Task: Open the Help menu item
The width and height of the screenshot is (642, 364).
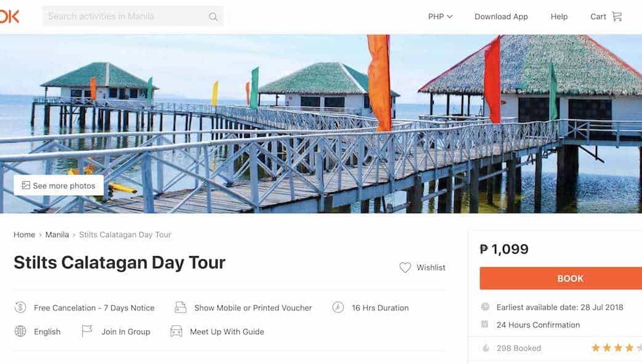Action: pos(559,17)
